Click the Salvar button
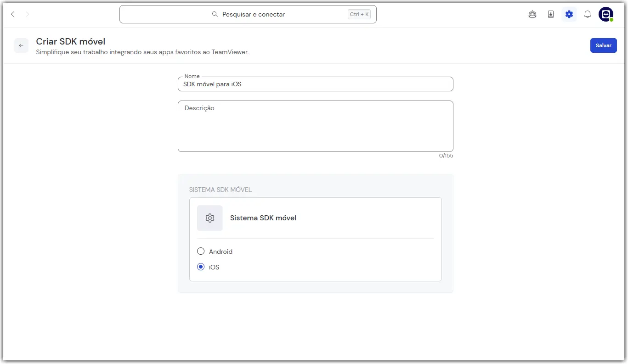628x364 pixels. [604, 45]
